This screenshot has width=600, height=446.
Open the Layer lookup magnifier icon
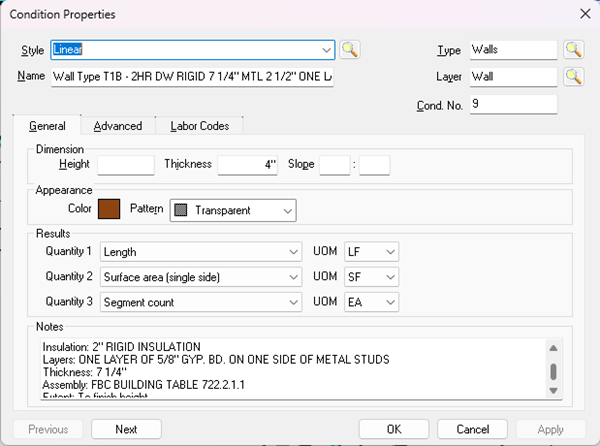(573, 77)
